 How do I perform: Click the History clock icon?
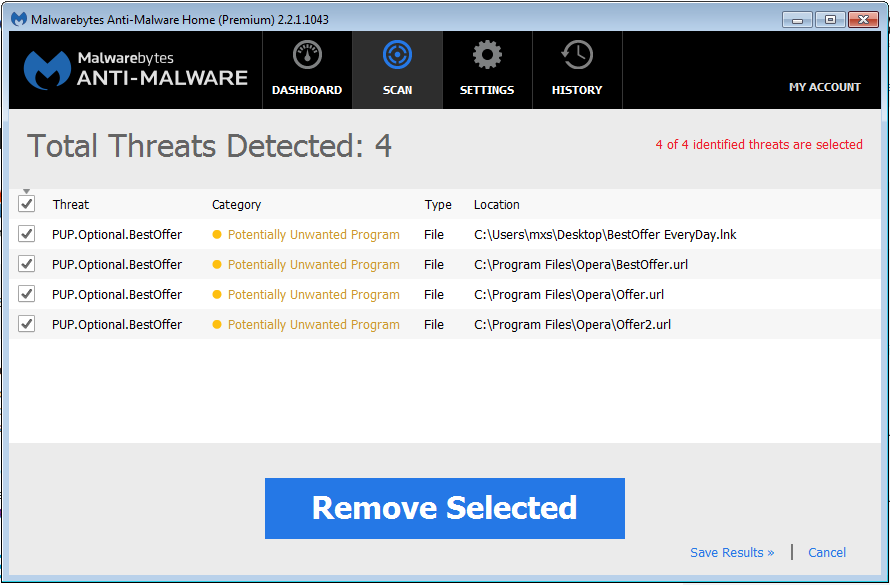[577, 55]
